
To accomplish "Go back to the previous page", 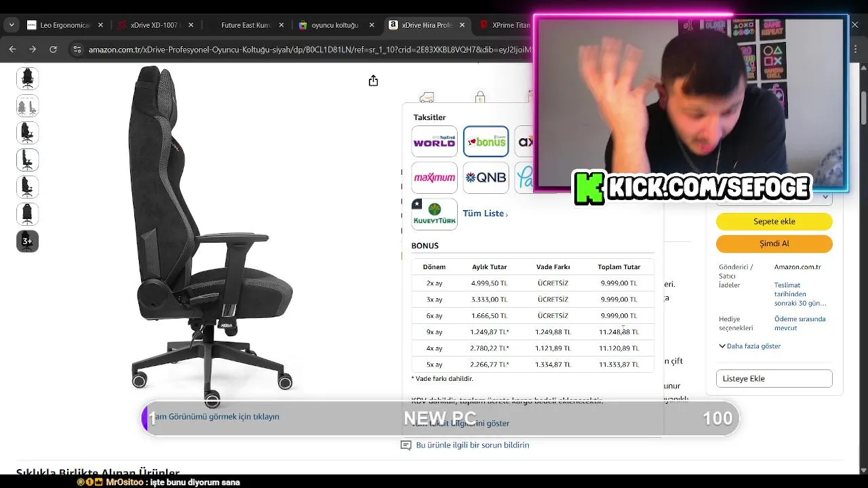I will pos(12,49).
